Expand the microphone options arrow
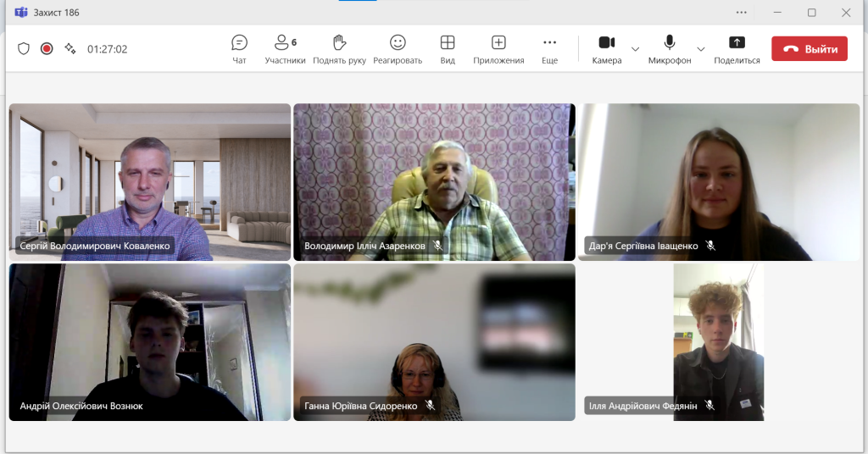The width and height of the screenshot is (868, 454). point(700,49)
